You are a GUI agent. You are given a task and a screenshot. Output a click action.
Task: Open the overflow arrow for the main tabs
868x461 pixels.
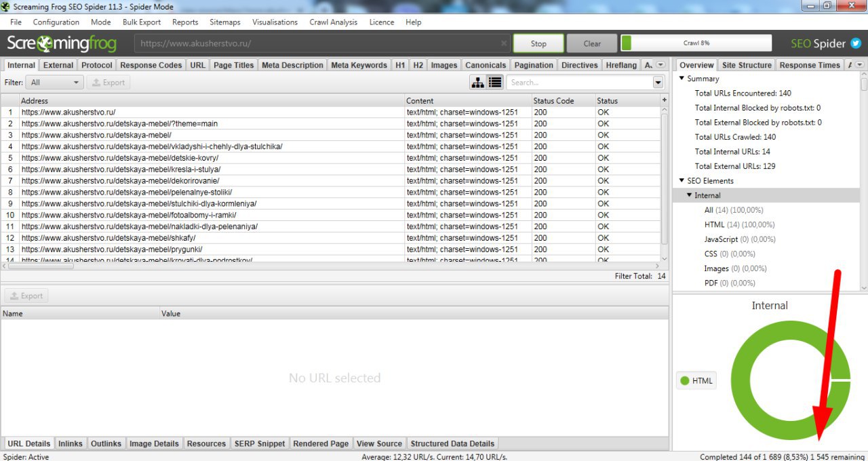[660, 65]
